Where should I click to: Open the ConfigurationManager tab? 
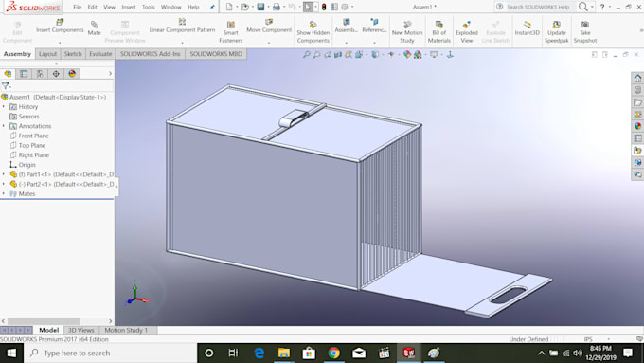click(40, 74)
